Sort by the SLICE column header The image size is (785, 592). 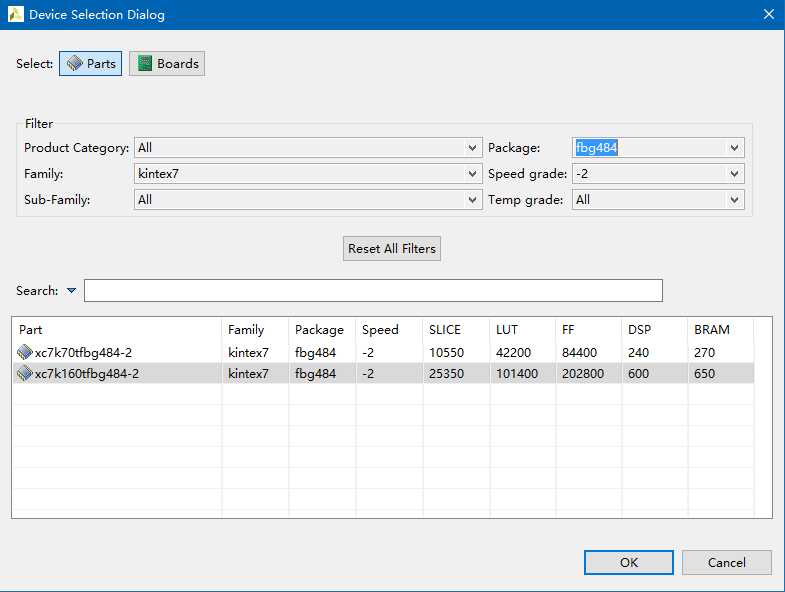[x=457, y=330]
